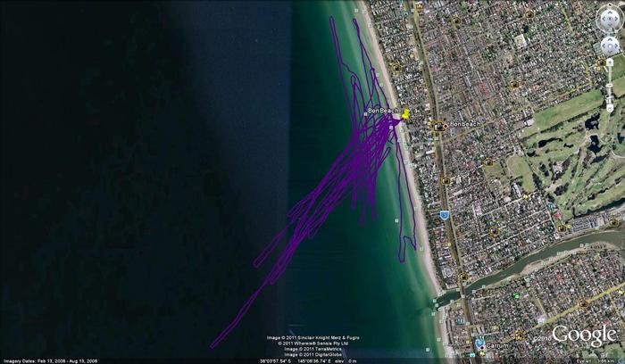Select the yellow pushpin at Bon Beach
This screenshot has height=364, width=625.
point(405,114)
